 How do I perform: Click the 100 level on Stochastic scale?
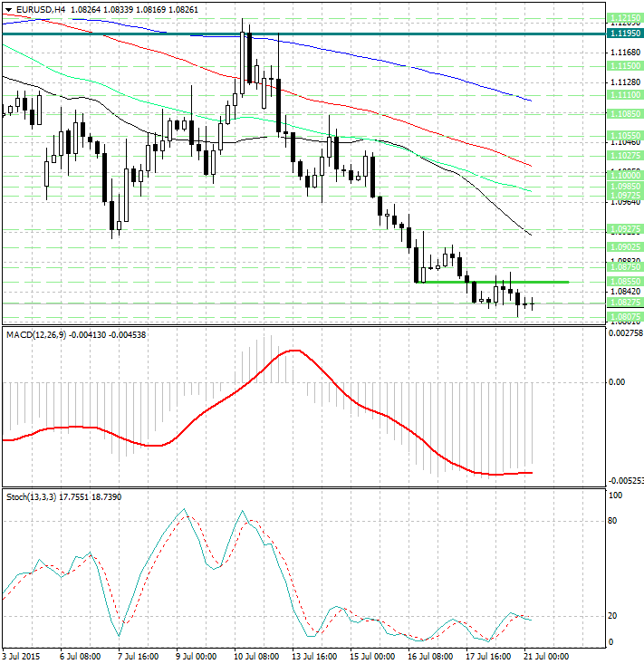(x=615, y=495)
